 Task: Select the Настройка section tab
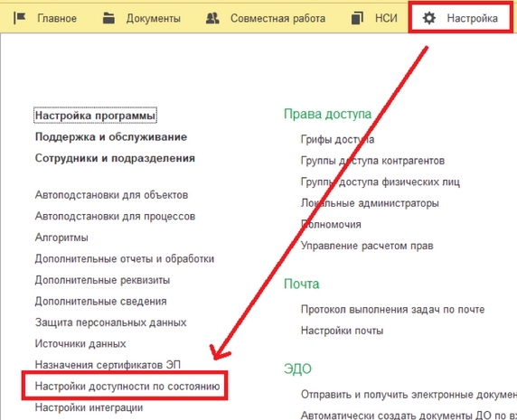460,17
